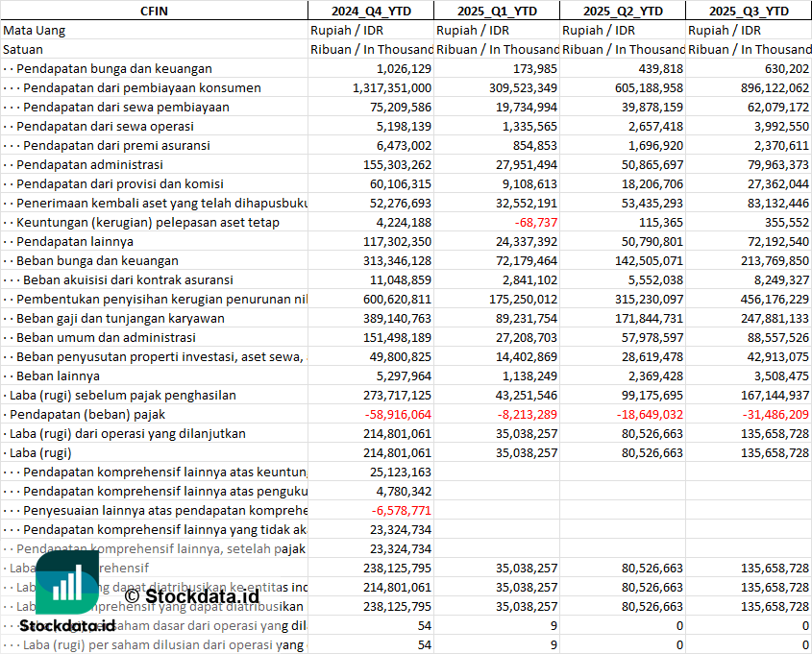Click the Pendapatan dari premi asuransi label
Image resolution: width=812 pixels, height=654 pixels.
(116, 145)
